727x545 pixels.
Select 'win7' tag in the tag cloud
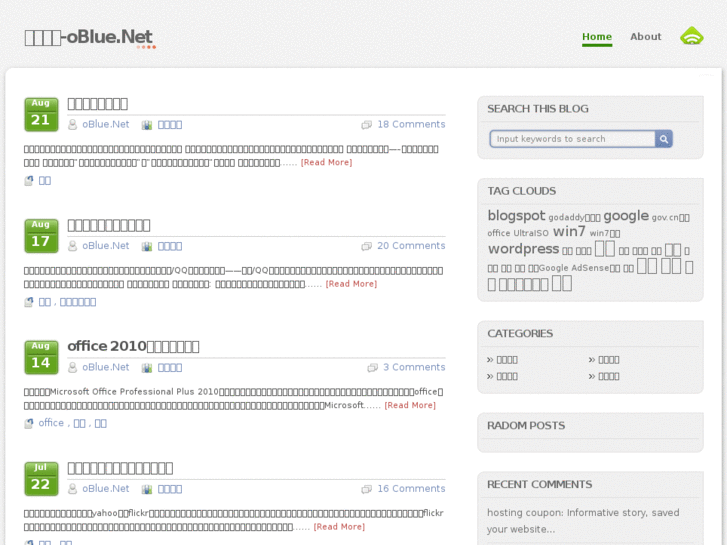click(x=569, y=231)
